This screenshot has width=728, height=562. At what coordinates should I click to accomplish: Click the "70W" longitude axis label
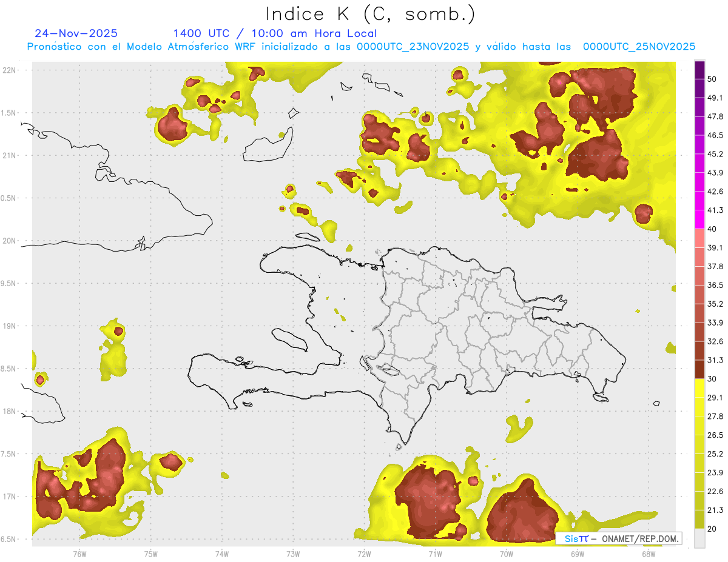pos(506,554)
